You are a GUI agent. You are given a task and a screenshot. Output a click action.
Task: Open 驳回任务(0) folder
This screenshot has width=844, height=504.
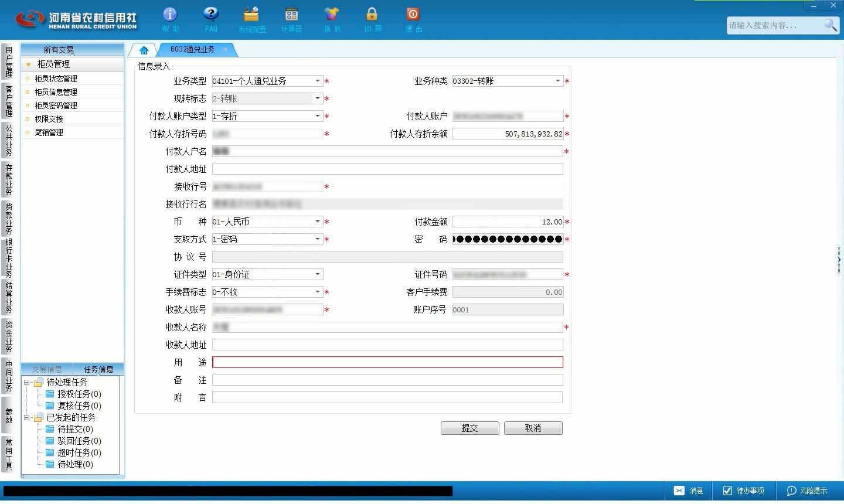[73, 441]
